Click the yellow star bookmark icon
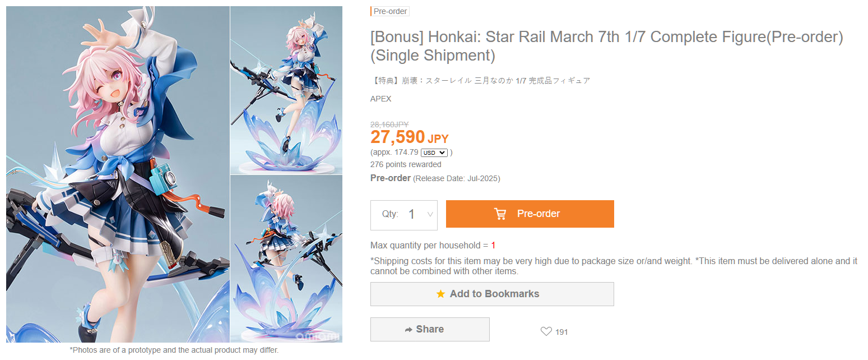The image size is (868, 360). pos(441,294)
